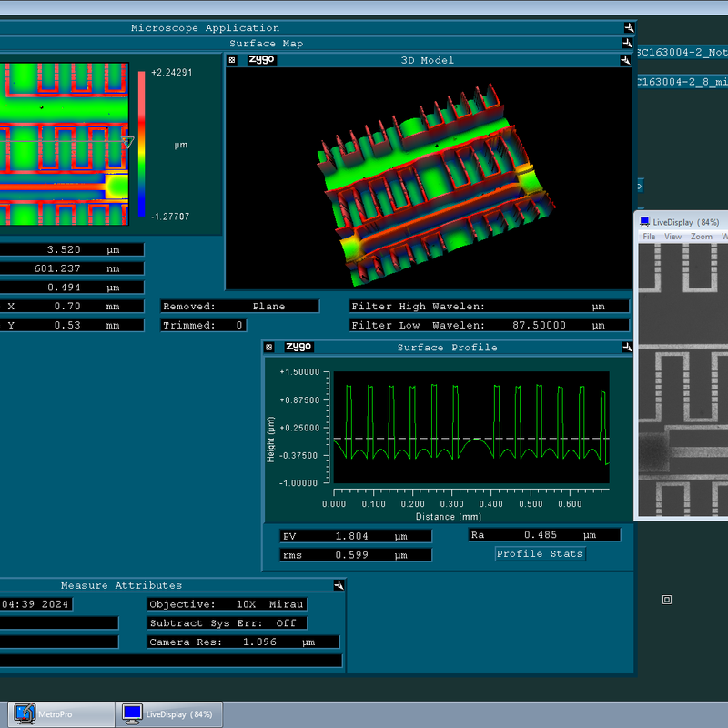Click the 3D Model window pin icon
The height and width of the screenshot is (728, 728).
coord(625,60)
